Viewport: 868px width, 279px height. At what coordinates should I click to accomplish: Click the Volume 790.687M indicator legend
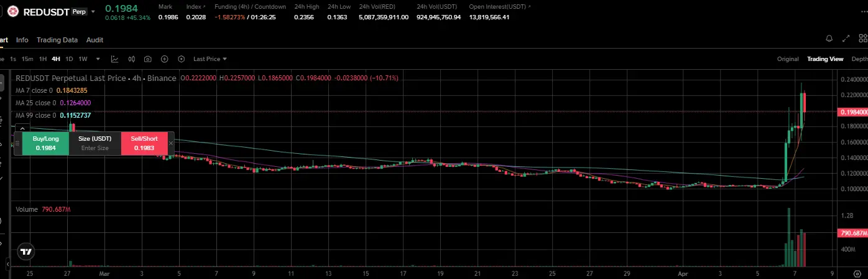click(x=42, y=210)
